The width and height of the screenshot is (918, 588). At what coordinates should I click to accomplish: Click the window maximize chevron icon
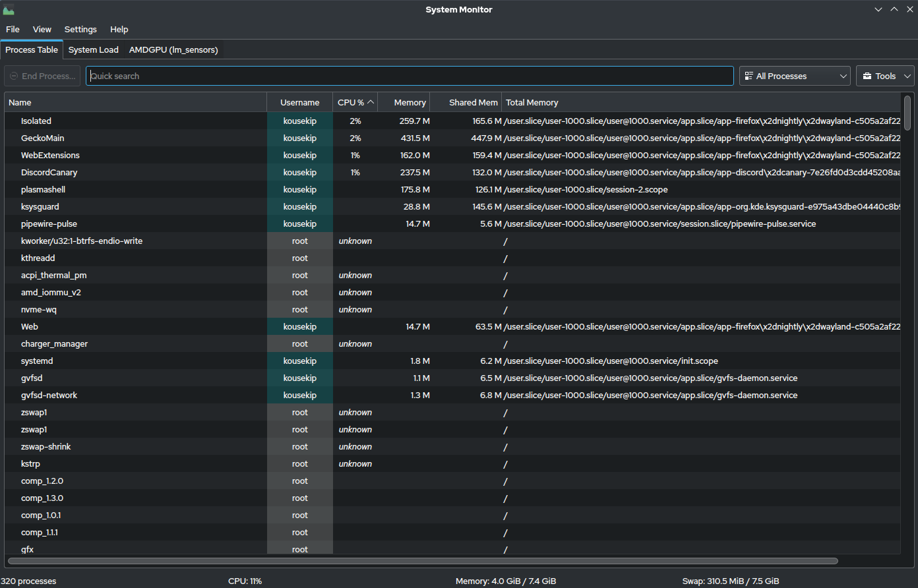pos(894,9)
